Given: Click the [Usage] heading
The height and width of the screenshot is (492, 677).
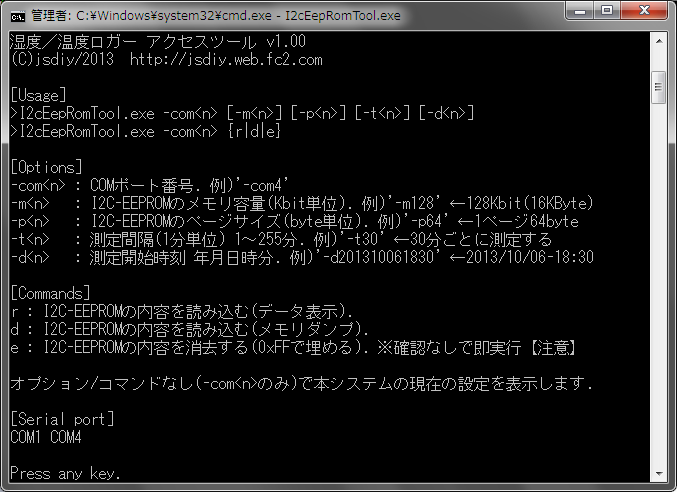Looking at the screenshot, I should tap(38, 95).
